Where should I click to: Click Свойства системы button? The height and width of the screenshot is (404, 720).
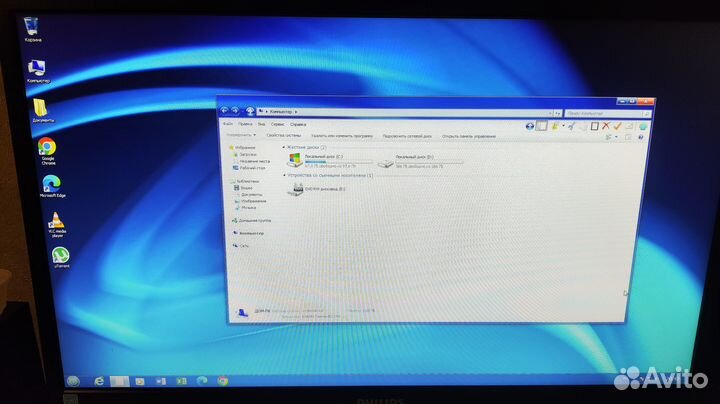(282, 134)
